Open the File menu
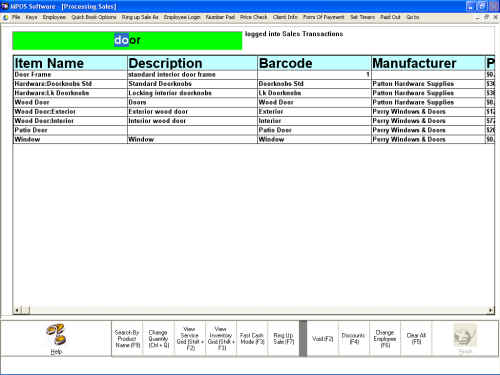 tap(16, 17)
